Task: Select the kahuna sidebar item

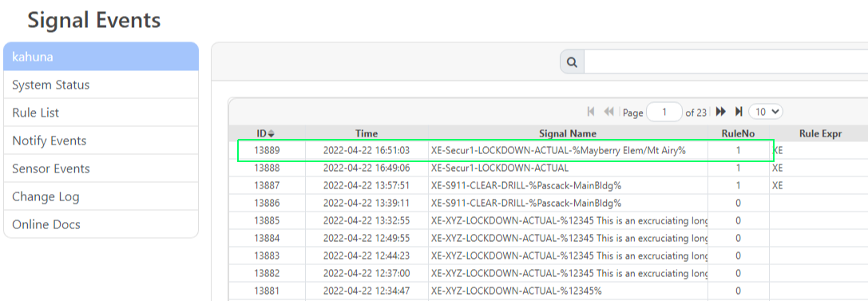Action: click(x=101, y=57)
